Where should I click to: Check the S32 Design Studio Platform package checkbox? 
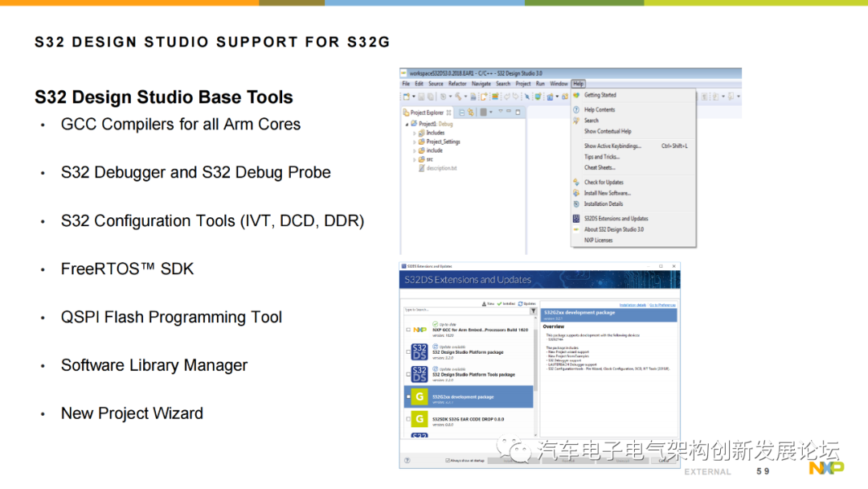(x=408, y=352)
